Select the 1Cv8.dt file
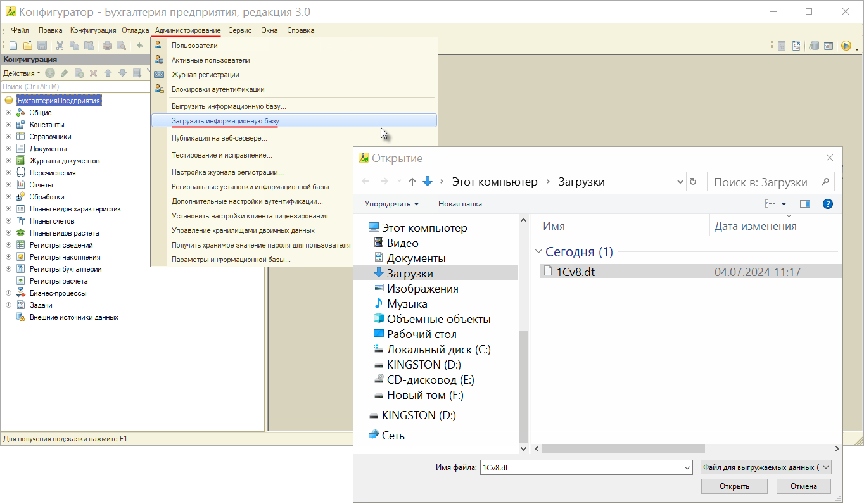This screenshot has width=864, height=504. pyautogui.click(x=692, y=272)
